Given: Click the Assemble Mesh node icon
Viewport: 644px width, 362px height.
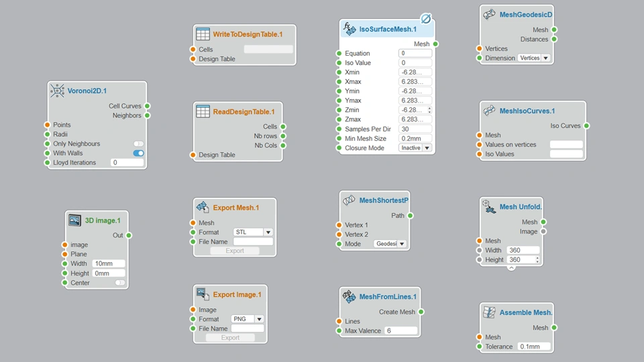Looking at the screenshot, I should tap(489, 312).
